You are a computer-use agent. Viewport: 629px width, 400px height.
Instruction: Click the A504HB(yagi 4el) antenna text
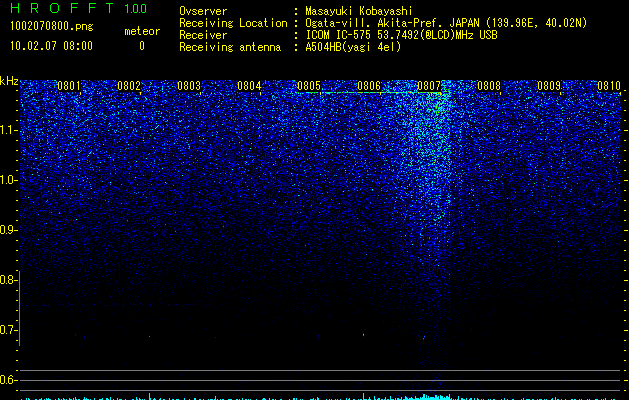pyautogui.click(x=353, y=47)
